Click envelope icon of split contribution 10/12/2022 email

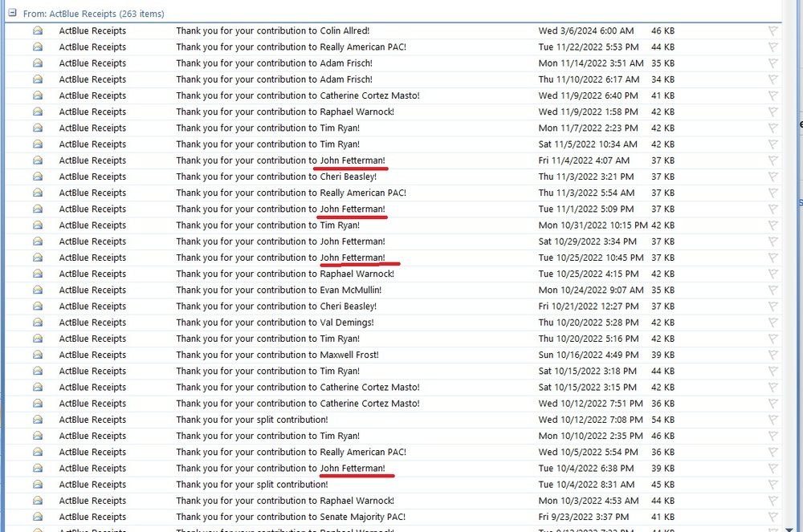click(x=38, y=420)
